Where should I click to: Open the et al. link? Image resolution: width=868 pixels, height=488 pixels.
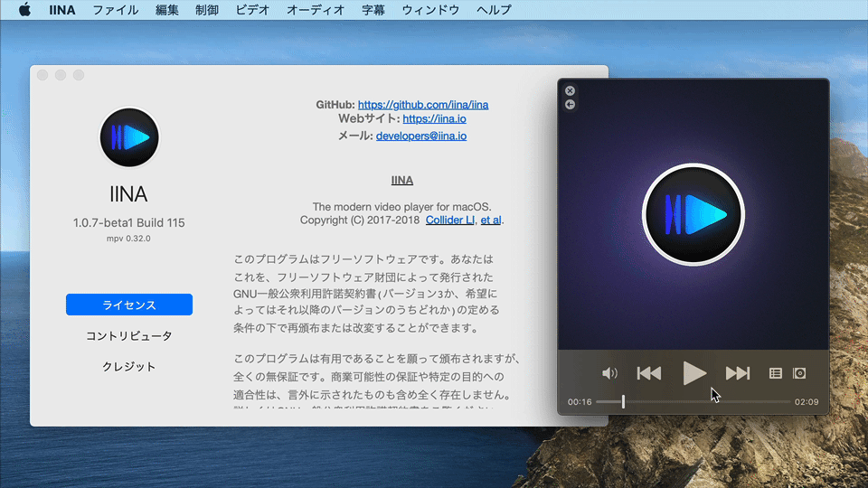(490, 221)
